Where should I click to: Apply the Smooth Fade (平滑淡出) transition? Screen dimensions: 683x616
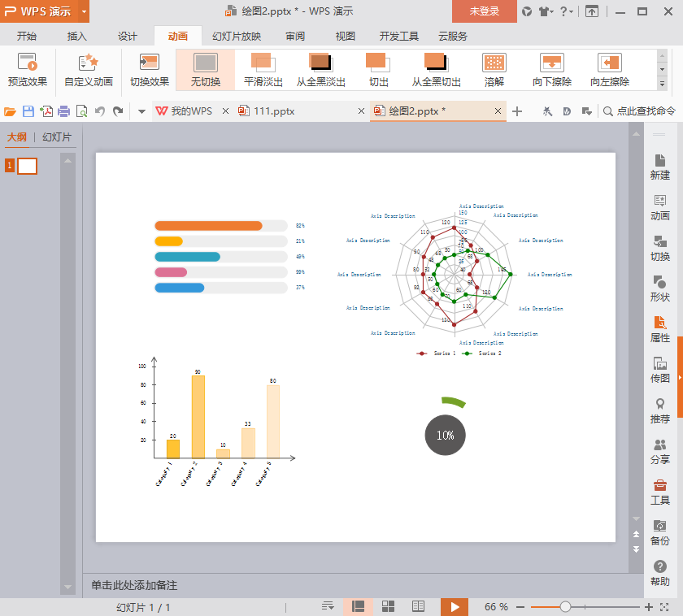pos(263,70)
